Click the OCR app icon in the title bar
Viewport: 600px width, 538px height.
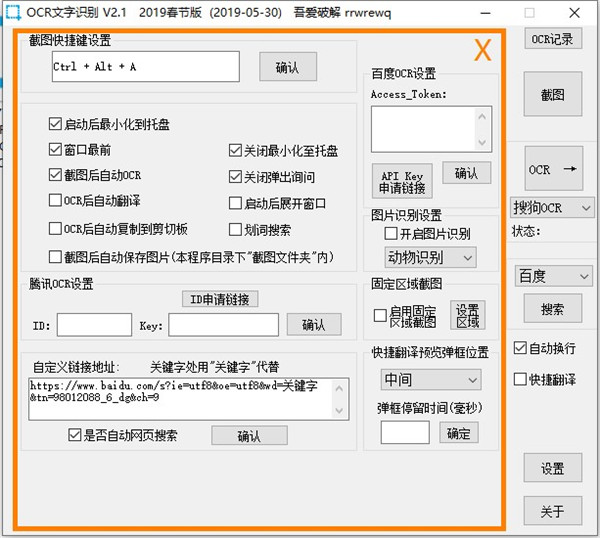pyautogui.click(x=13, y=12)
